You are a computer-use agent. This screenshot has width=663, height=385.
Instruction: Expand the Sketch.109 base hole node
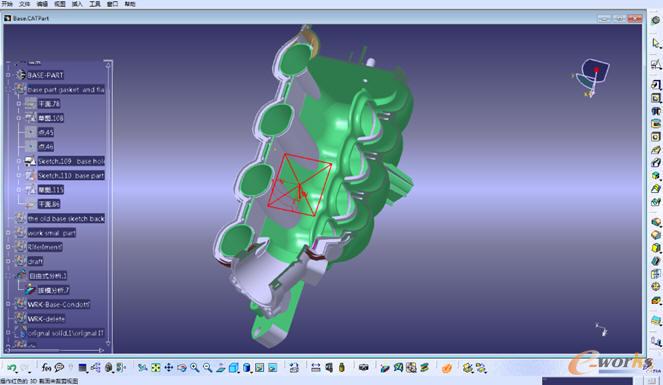coord(19,161)
